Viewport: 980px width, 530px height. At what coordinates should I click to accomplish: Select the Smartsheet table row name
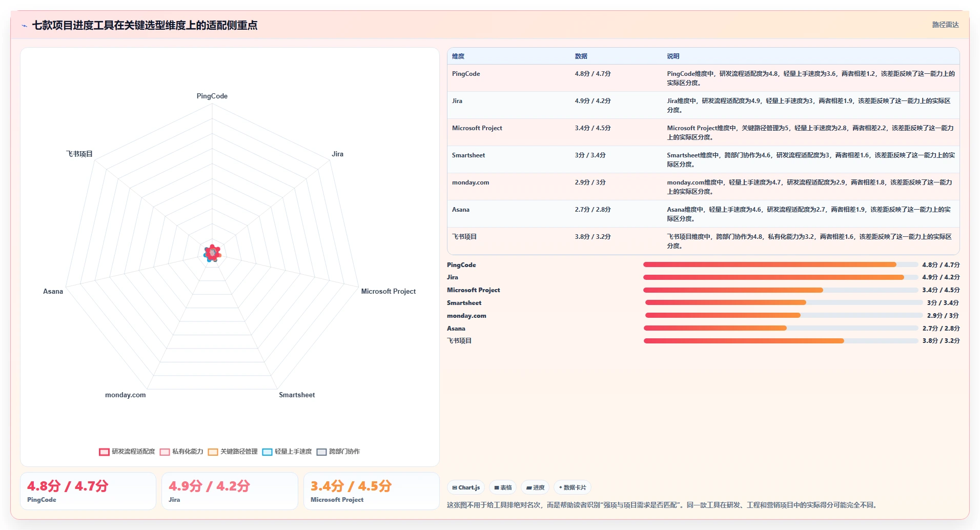(x=468, y=155)
